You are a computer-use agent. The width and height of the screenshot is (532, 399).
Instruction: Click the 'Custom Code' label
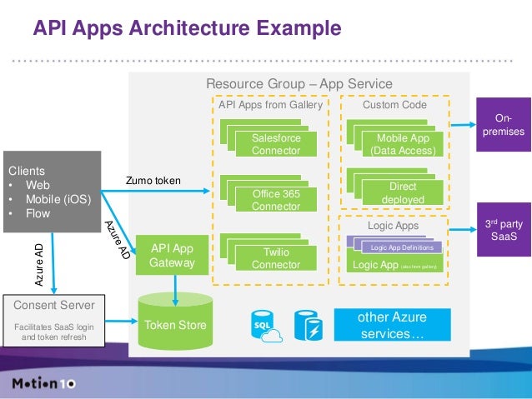click(x=394, y=105)
